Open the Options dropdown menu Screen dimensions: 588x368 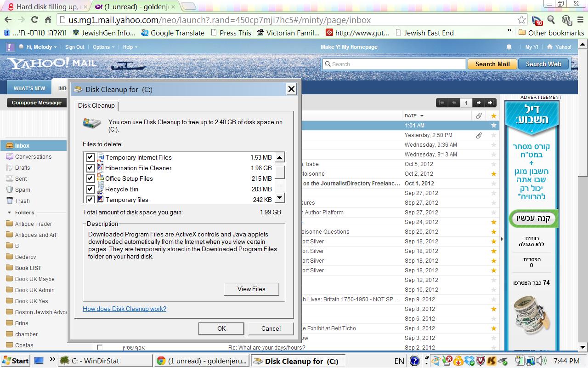(x=103, y=47)
